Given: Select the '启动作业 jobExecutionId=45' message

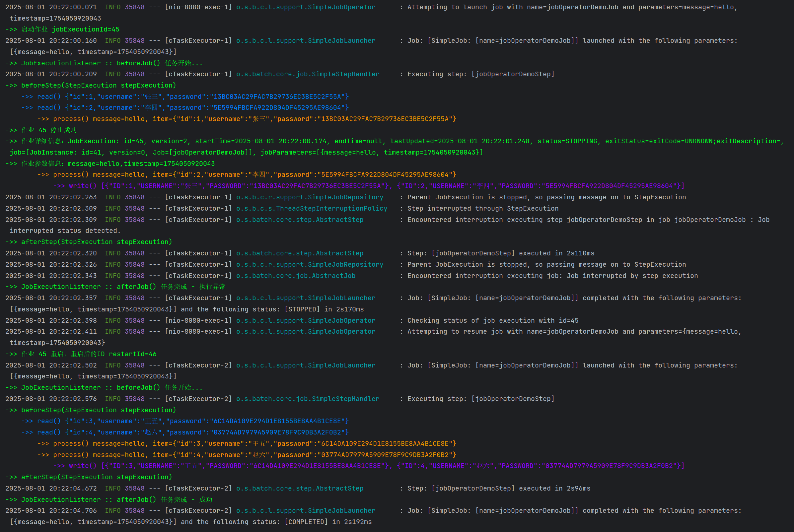Looking at the screenshot, I should tap(62, 30).
